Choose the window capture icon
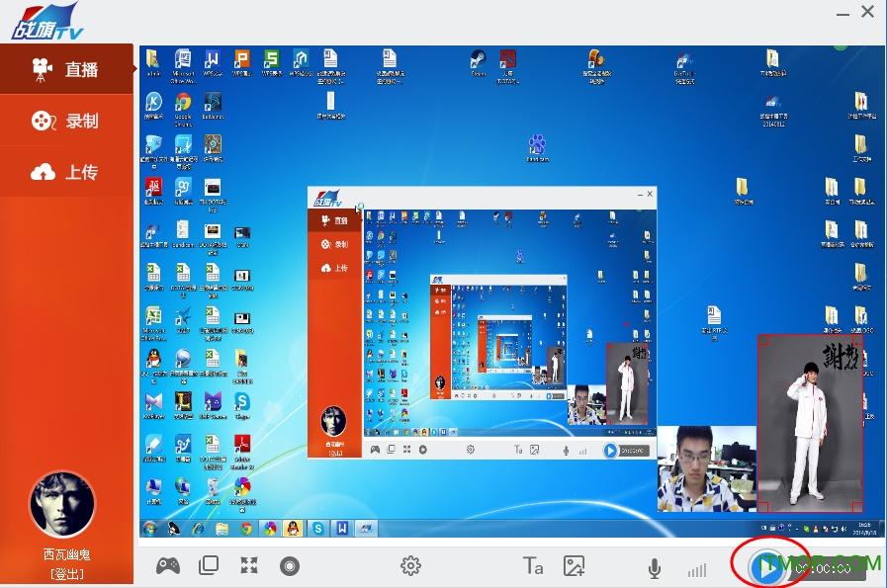 (x=209, y=565)
